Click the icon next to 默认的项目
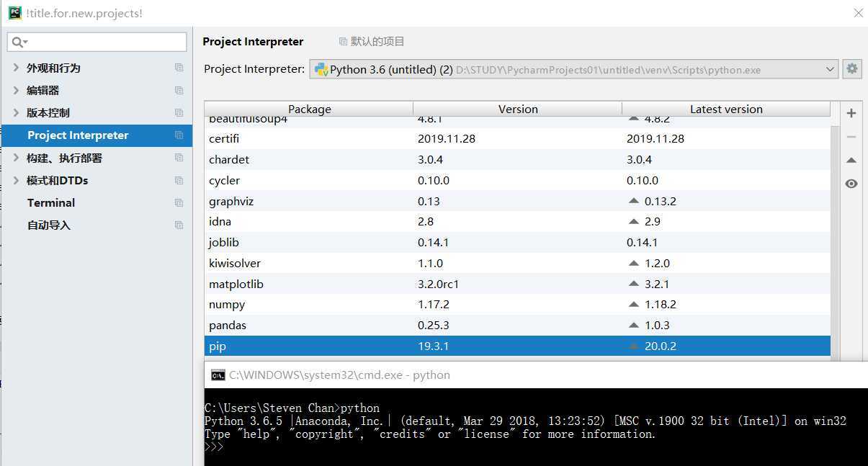This screenshot has width=868, height=466. (343, 42)
